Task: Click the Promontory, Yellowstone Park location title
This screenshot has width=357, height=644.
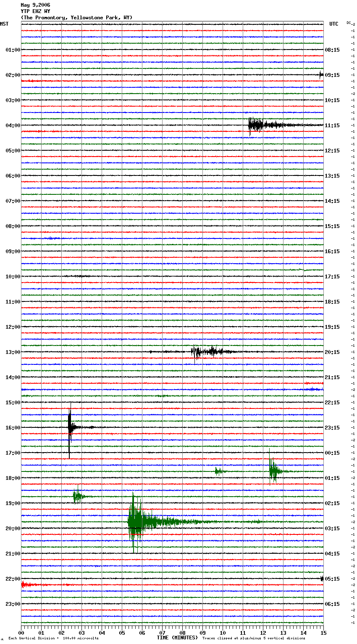Action: point(76,18)
